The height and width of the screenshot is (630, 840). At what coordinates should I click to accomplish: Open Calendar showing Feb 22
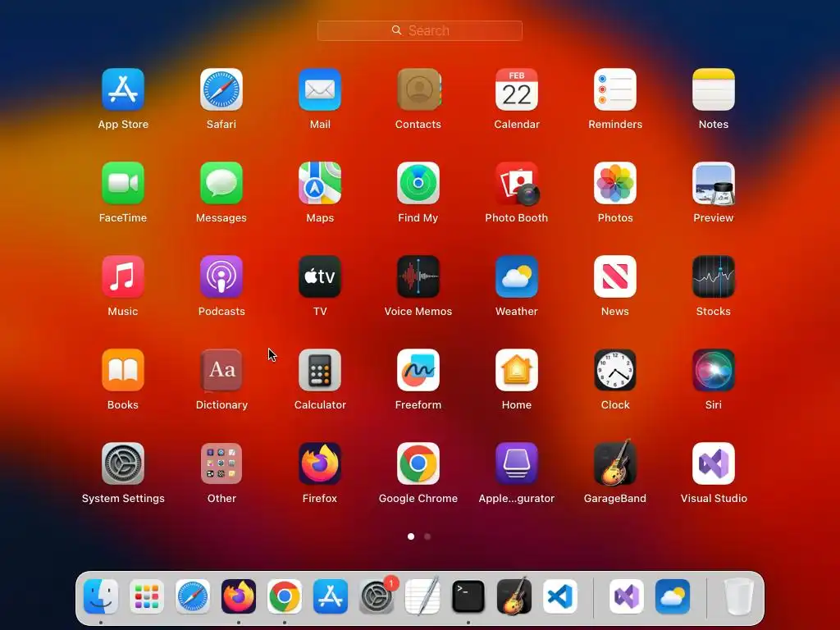[517, 89]
